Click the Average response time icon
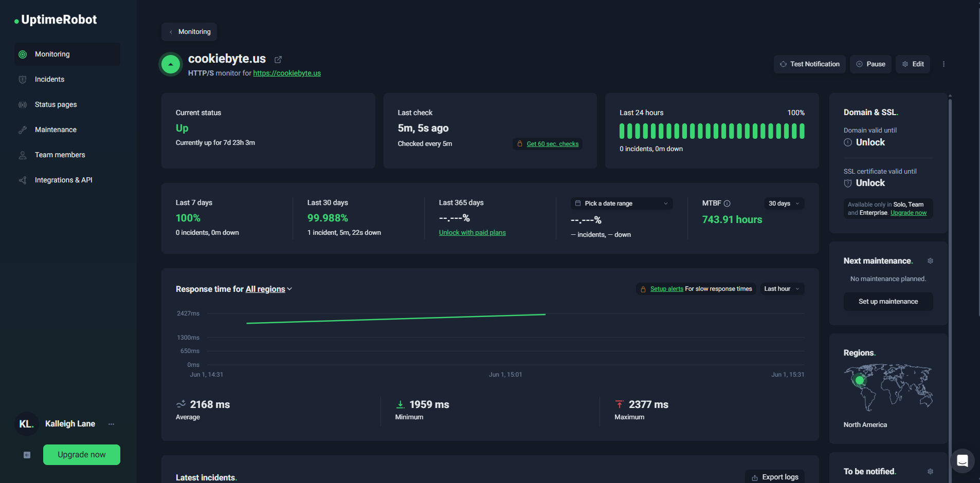Image resolution: width=980 pixels, height=483 pixels. 181,404
